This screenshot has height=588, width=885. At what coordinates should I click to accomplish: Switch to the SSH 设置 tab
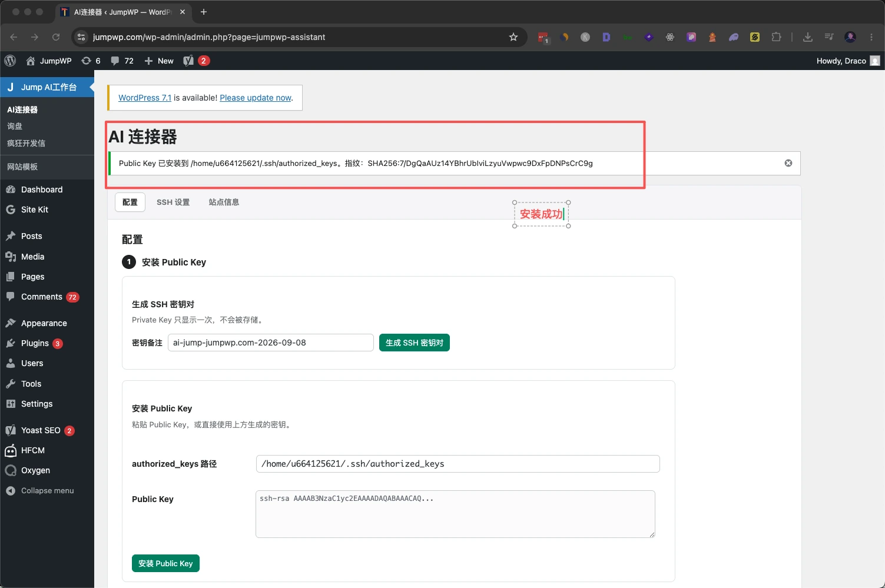[173, 202]
